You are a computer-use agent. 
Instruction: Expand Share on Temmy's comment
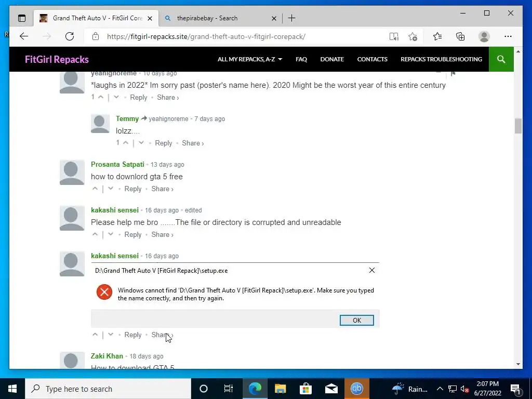pyautogui.click(x=193, y=143)
